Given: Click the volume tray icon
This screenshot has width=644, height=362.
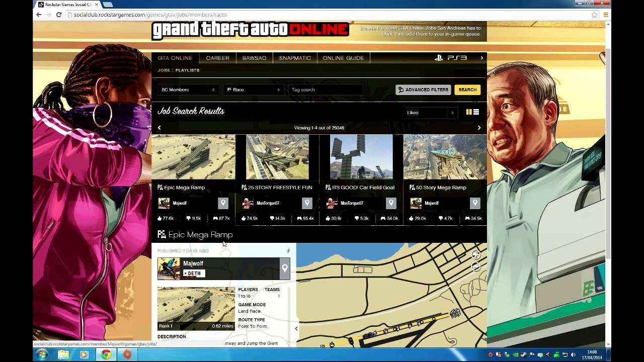Looking at the screenshot, I should pyautogui.click(x=573, y=355).
